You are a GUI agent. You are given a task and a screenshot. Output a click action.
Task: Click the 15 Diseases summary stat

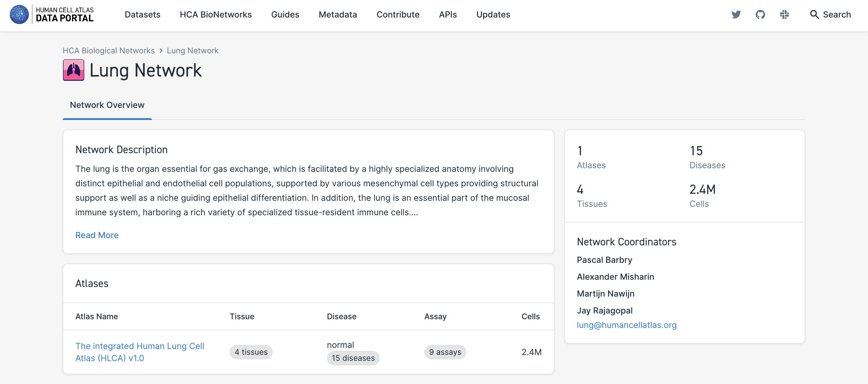pos(707,157)
